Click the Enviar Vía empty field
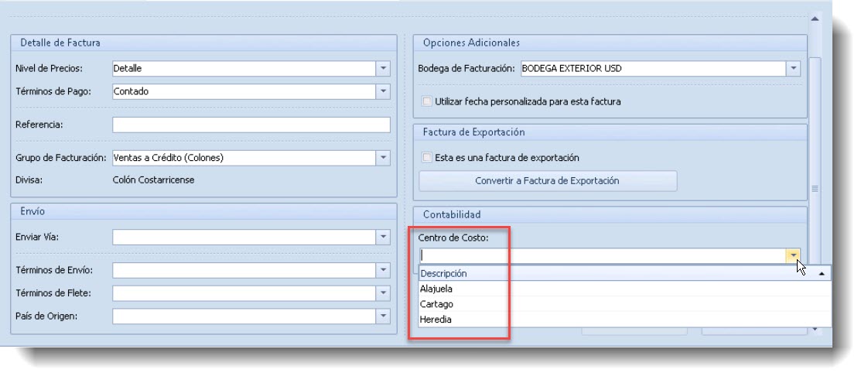 coord(244,238)
